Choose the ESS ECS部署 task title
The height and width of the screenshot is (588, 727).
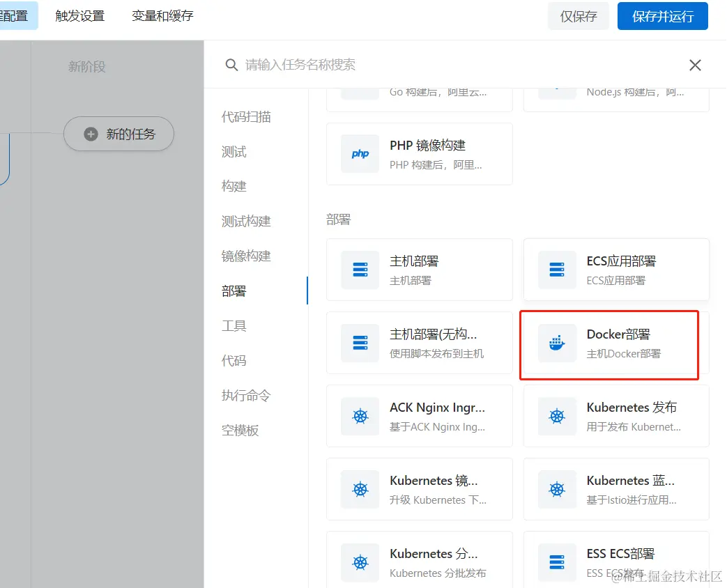coord(620,554)
